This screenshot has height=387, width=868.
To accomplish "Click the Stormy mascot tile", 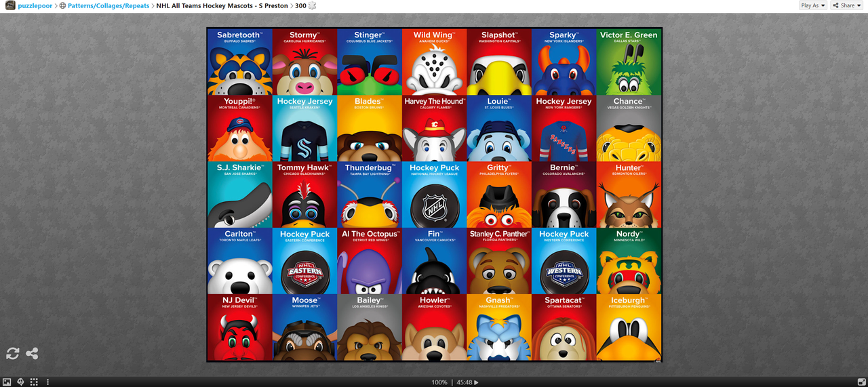I will [x=304, y=62].
